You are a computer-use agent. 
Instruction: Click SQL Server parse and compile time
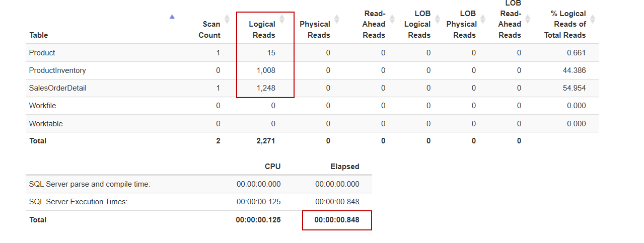90,184
